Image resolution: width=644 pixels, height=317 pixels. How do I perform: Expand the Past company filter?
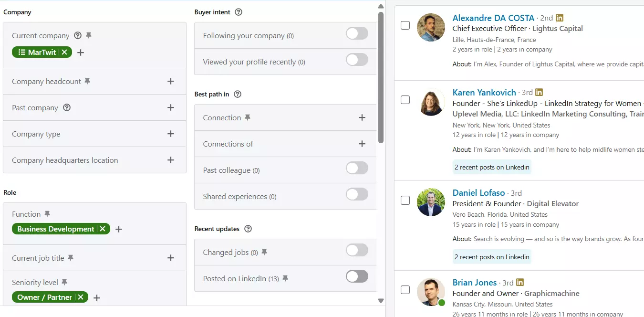(x=171, y=107)
